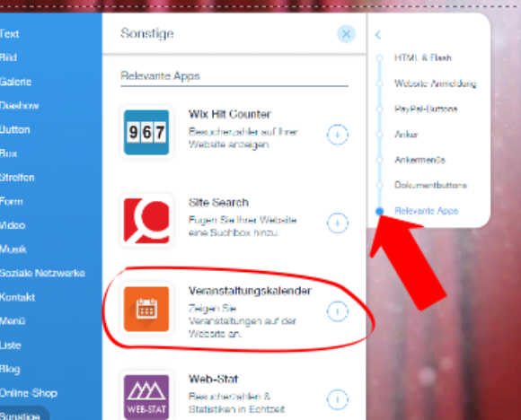Add the Wix Hit Counter with plus button

337,135
